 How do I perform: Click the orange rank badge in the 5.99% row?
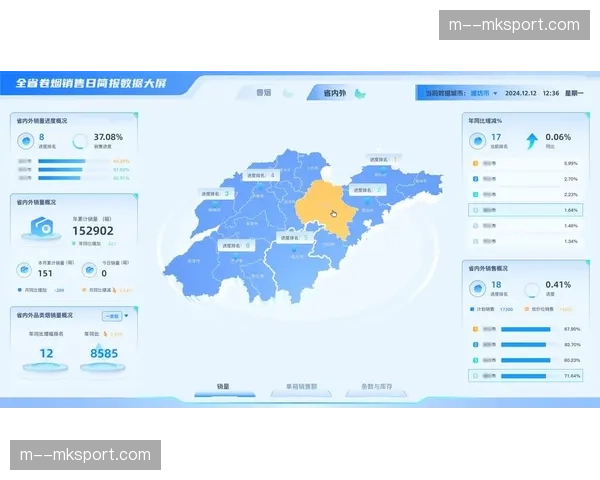pos(475,163)
